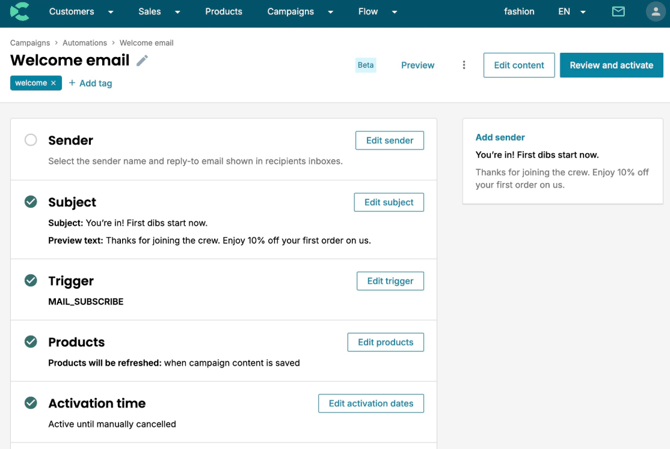Click the Trigger completed checkmark
Image resolution: width=670 pixels, height=449 pixels.
(31, 281)
